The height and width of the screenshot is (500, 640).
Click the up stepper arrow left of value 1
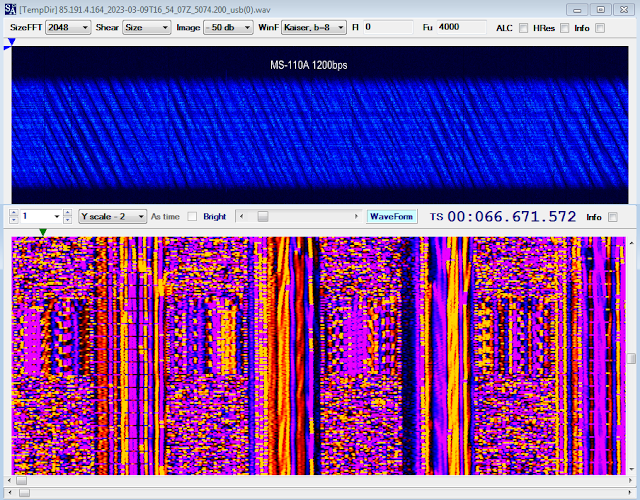13,213
